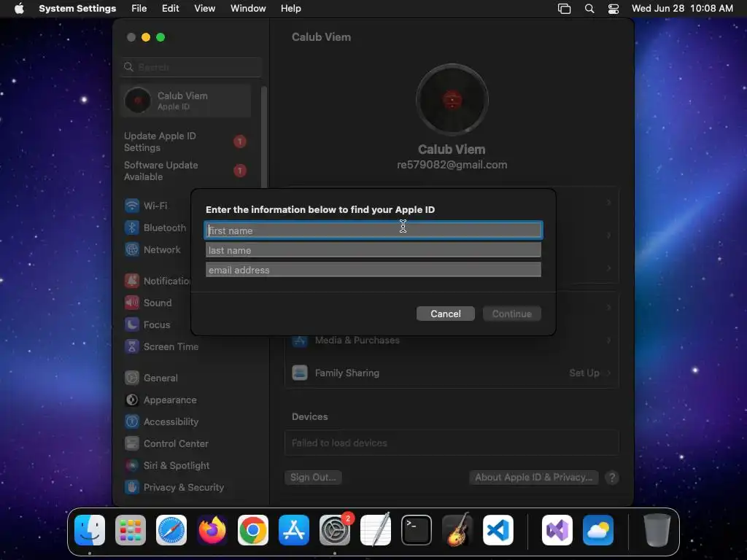
Task: Click the Appearance sidebar icon
Action: 132,400
